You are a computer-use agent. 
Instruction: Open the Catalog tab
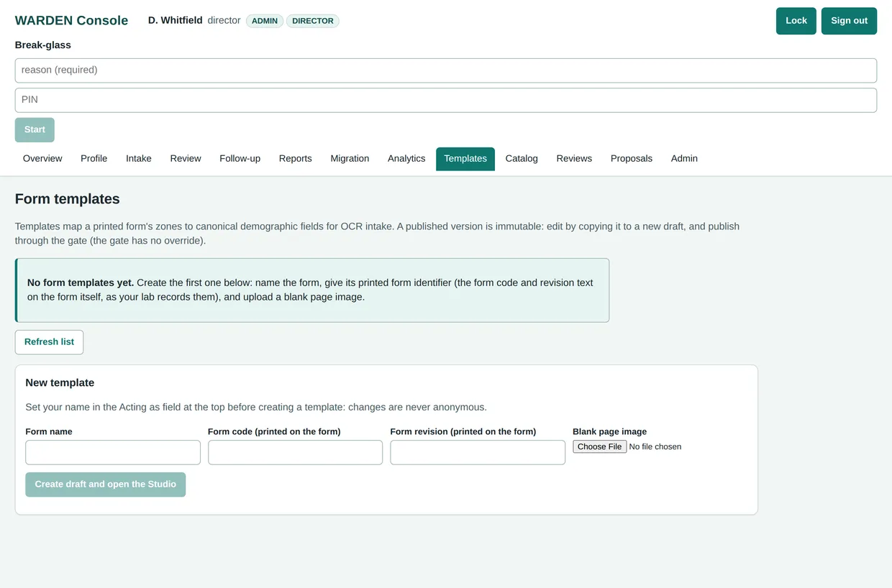tap(522, 159)
